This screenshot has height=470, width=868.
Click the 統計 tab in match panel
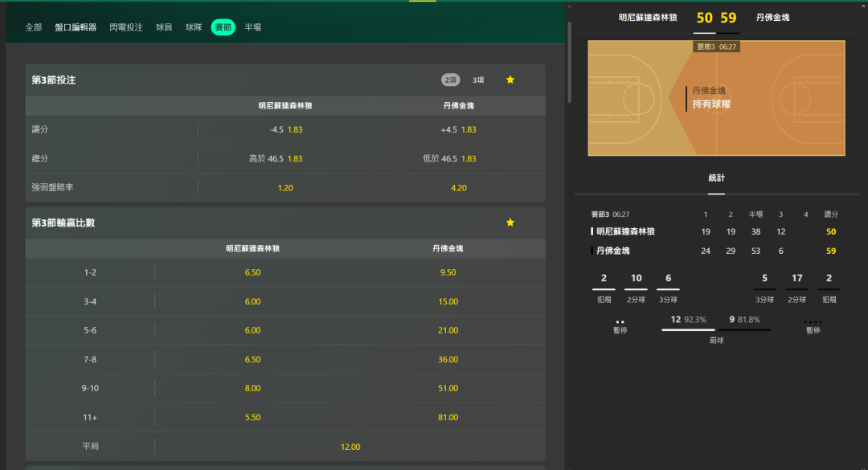716,178
